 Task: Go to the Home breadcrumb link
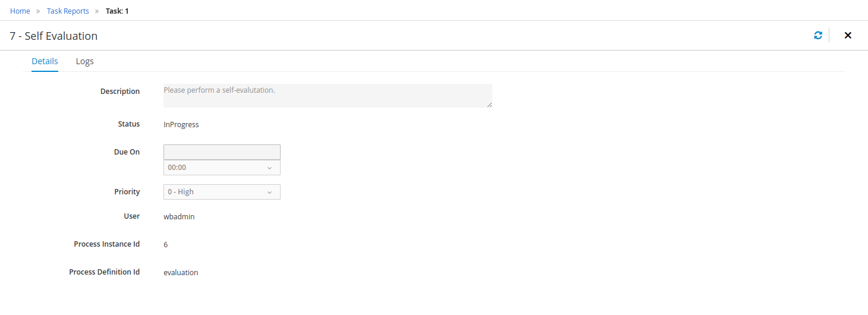click(x=20, y=11)
